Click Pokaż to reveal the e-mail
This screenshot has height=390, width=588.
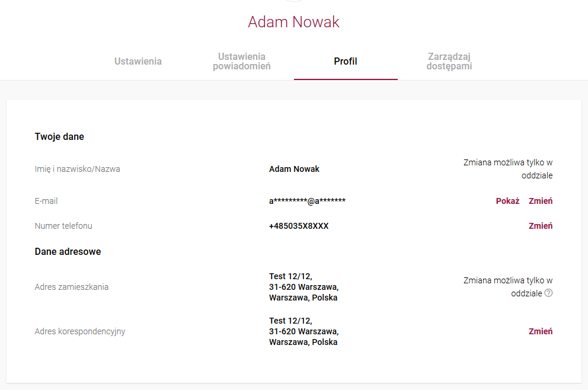point(507,201)
